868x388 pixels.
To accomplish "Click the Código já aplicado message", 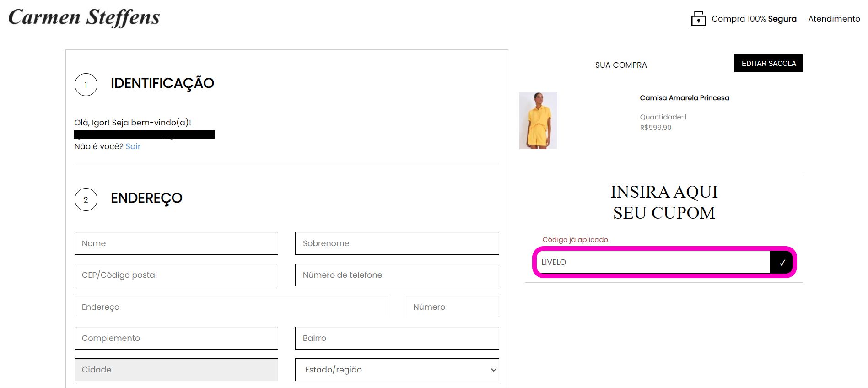I will point(576,240).
